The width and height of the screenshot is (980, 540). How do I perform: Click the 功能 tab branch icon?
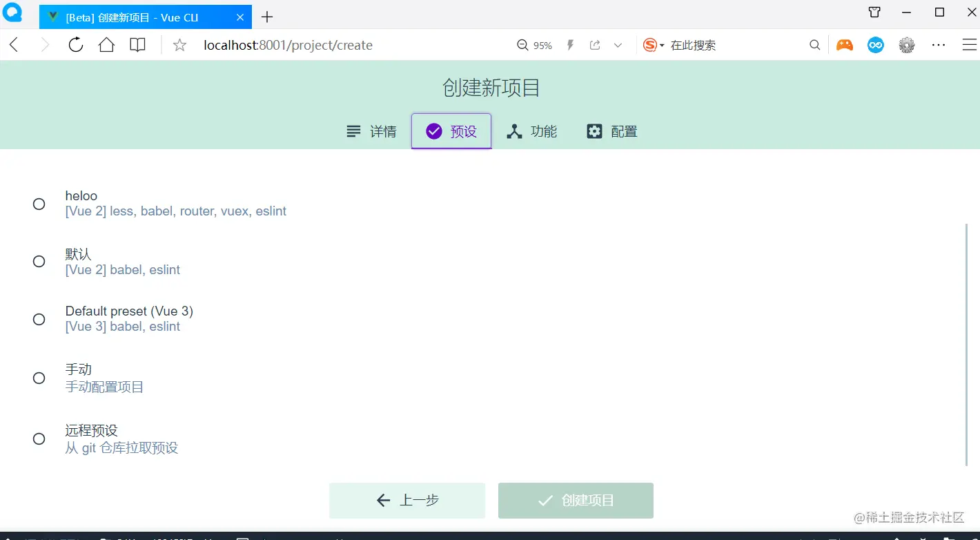pos(514,131)
